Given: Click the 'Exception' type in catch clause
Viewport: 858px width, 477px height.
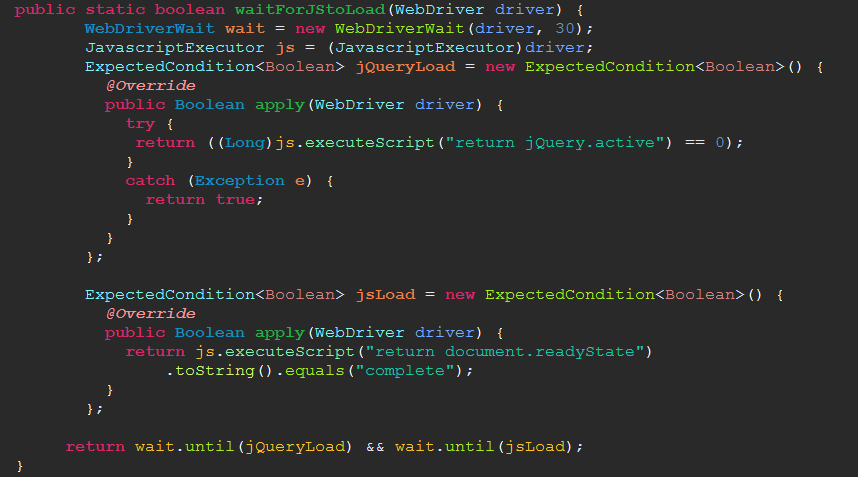Looking at the screenshot, I should click(240, 181).
